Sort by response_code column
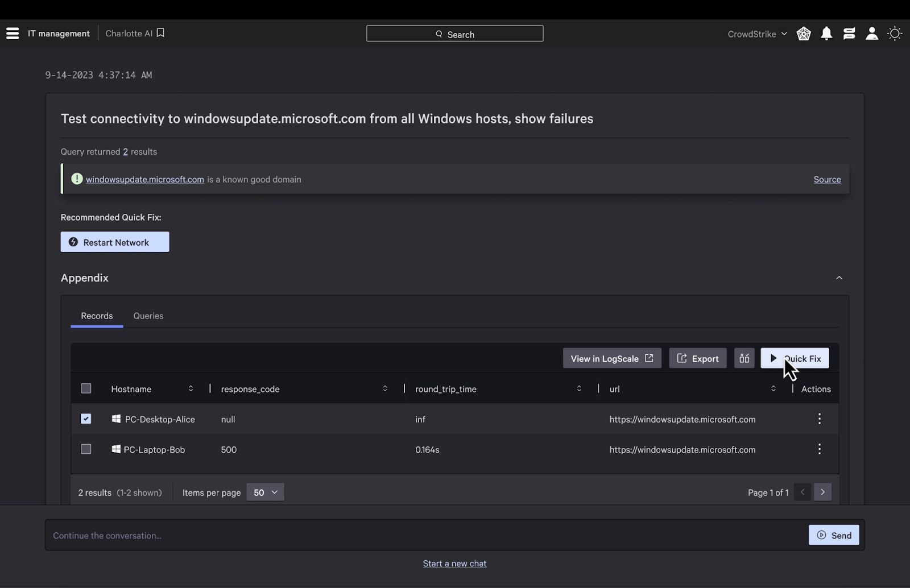This screenshot has width=910, height=588. pos(385,388)
